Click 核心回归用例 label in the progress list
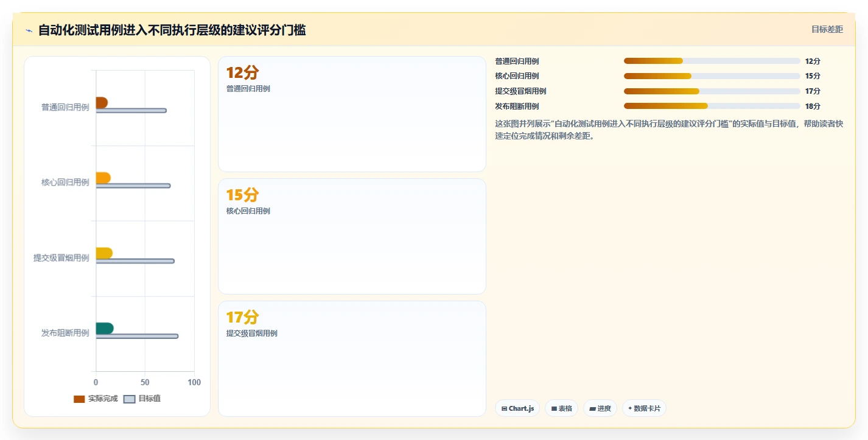The height and width of the screenshot is (440, 868). tap(517, 76)
